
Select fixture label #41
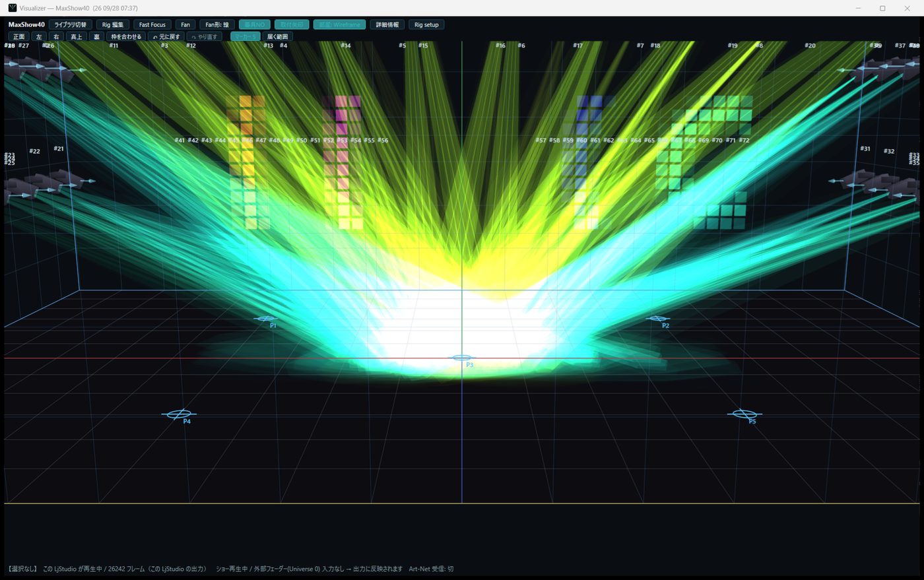pos(180,140)
